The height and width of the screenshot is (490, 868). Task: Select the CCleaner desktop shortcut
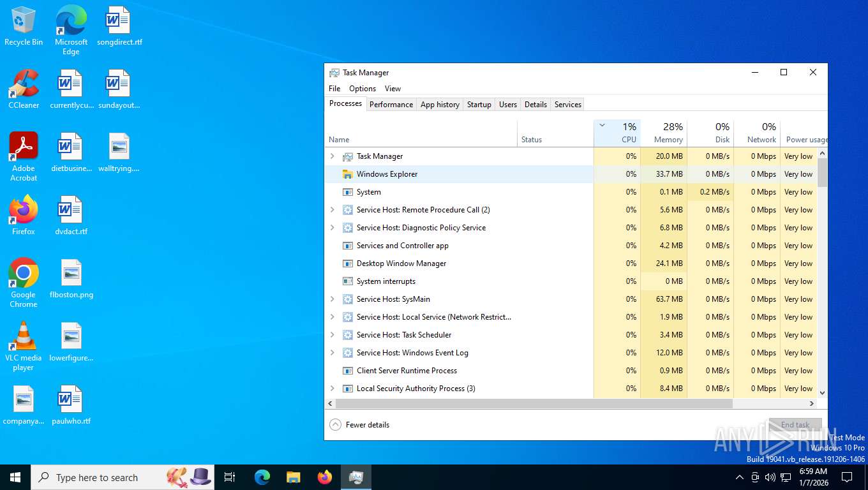(x=24, y=89)
